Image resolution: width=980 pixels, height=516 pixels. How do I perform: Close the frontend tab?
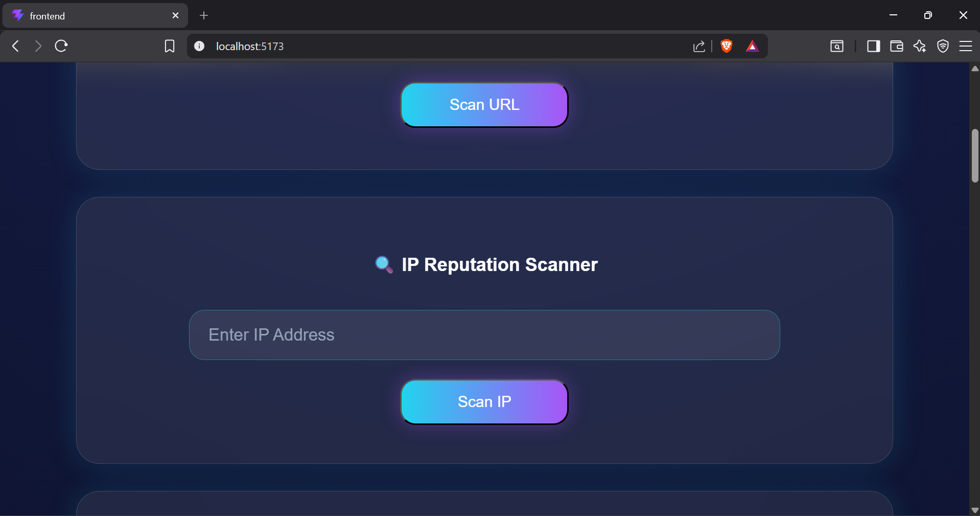pos(176,15)
